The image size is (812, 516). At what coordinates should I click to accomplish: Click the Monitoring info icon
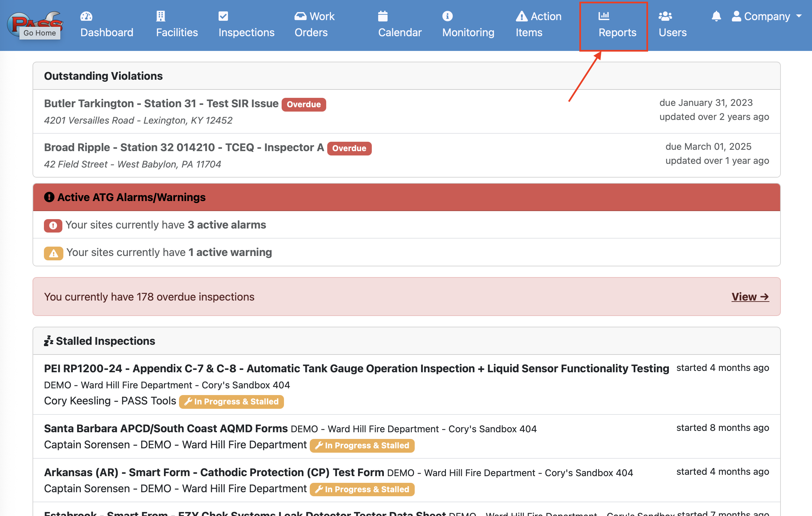pos(447,16)
